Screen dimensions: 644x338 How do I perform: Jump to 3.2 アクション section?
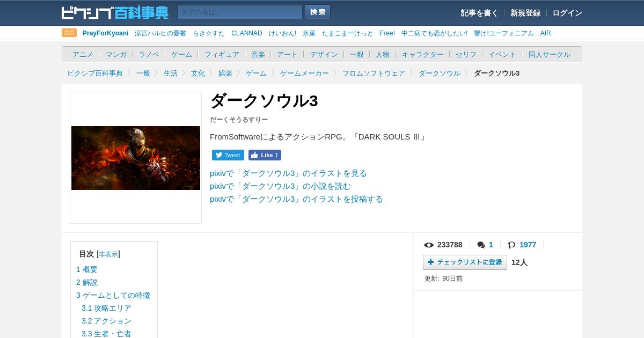(106, 321)
